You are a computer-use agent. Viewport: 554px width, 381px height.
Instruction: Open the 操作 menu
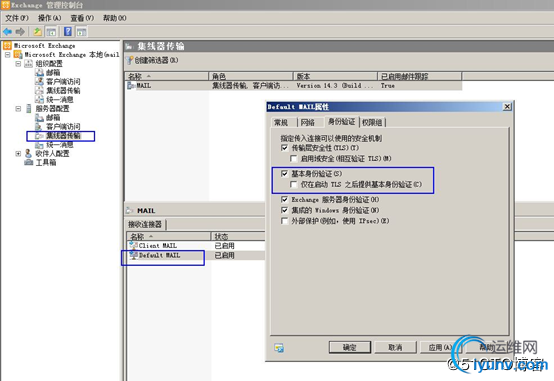point(49,18)
